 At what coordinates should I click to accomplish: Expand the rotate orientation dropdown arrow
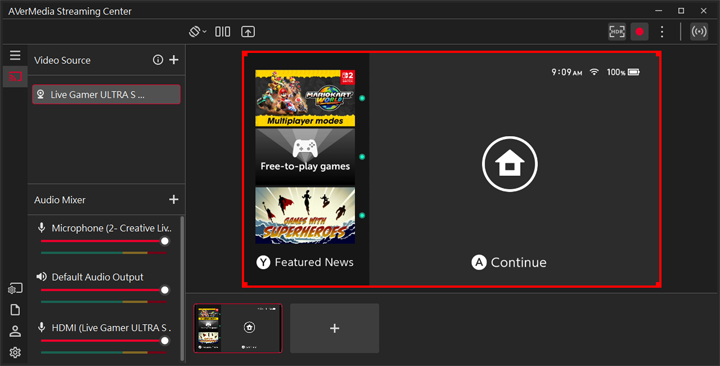pyautogui.click(x=204, y=32)
